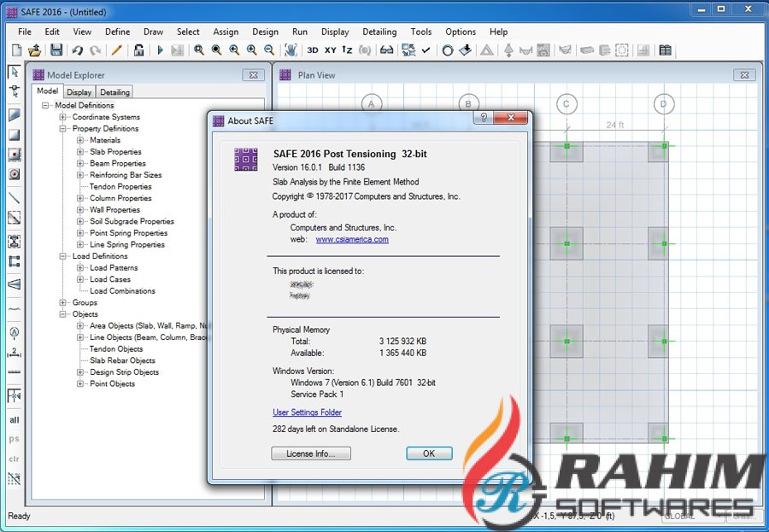
Task: Pick the draw rectangular slab tool
Action: 15,135
